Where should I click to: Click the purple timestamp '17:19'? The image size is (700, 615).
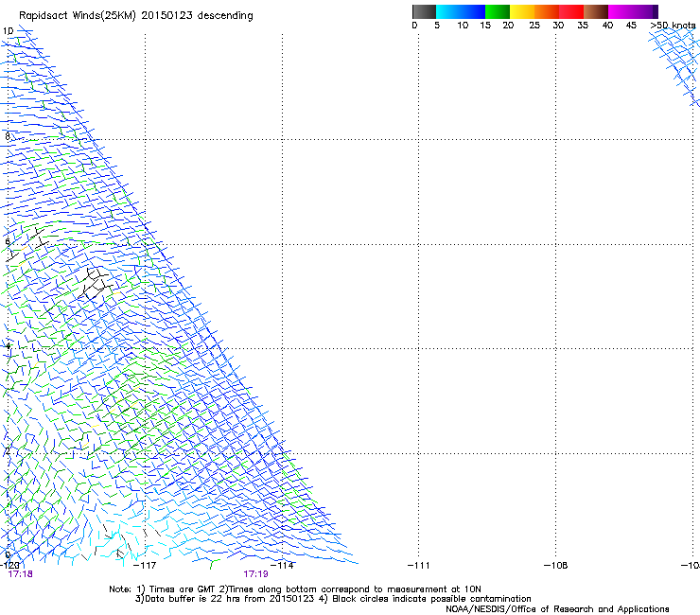pos(255,574)
